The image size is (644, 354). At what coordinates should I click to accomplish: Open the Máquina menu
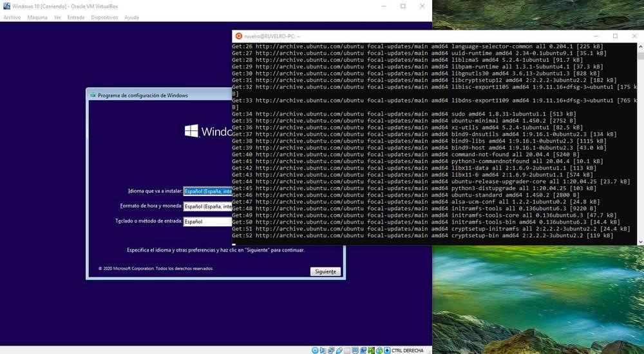37,17
